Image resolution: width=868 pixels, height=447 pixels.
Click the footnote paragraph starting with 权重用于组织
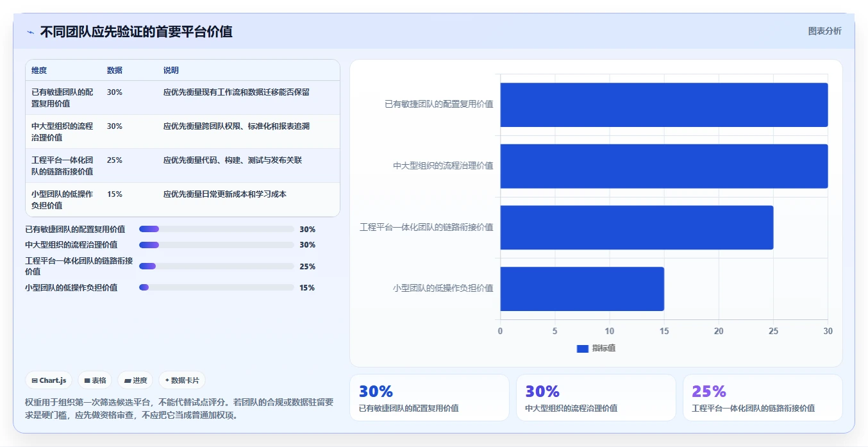(179, 409)
